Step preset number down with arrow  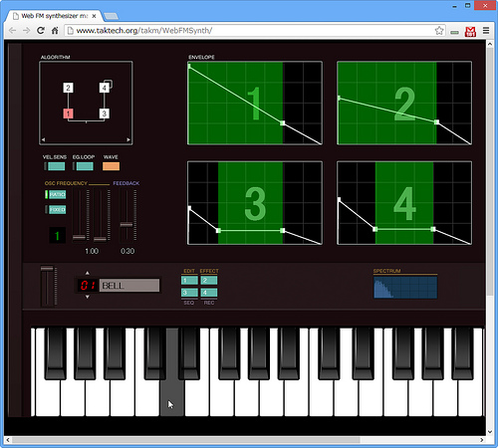(x=88, y=297)
